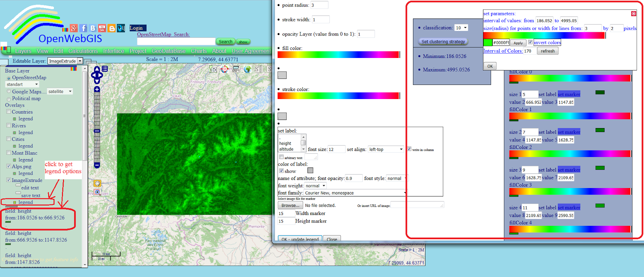Uncheck the invert colors checkbox
Screen dimensions: 644x277
pyautogui.click(x=530, y=42)
